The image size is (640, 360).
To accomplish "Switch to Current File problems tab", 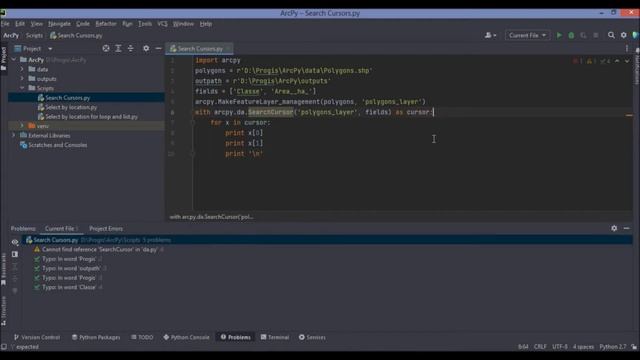I will pos(61,229).
